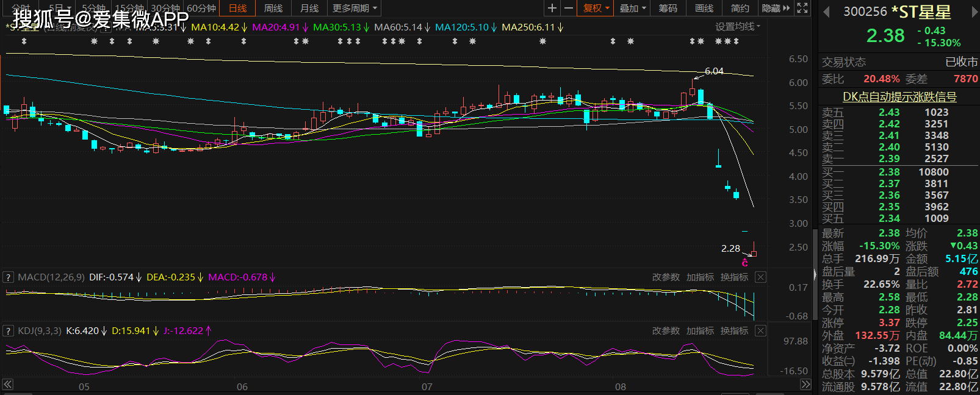
Task: Click the 换手 22.65% turnover value
Action: pyautogui.click(x=881, y=284)
